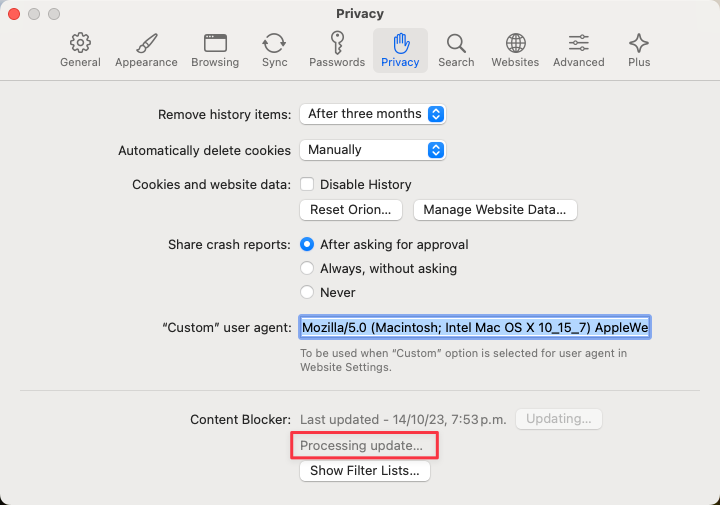
Task: Click the Show Filter Lists button
Action: point(365,470)
